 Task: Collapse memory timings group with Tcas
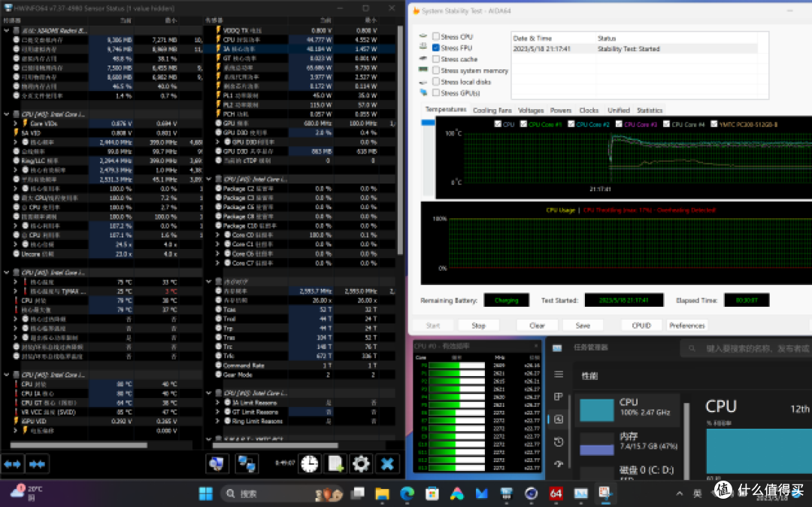[209, 282]
